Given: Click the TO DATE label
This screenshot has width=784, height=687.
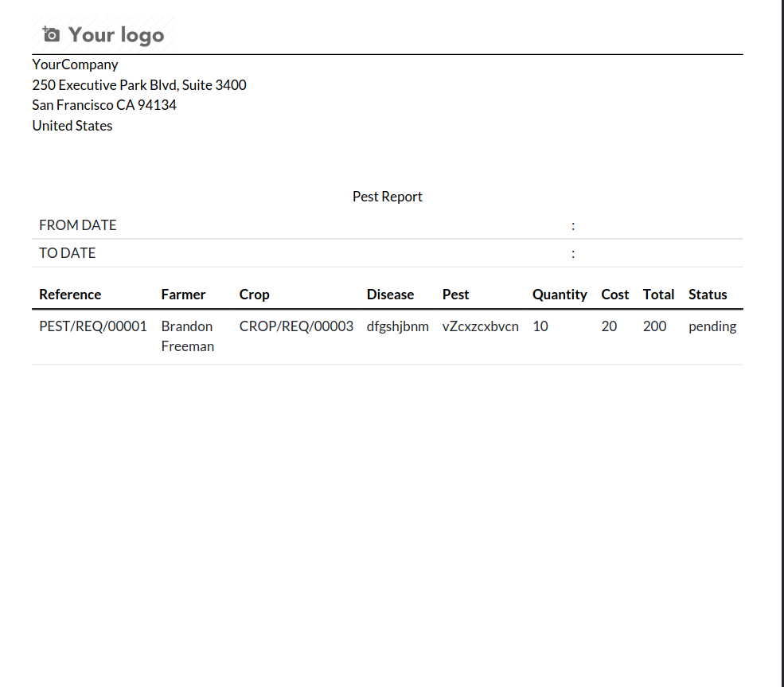Looking at the screenshot, I should point(68,253).
